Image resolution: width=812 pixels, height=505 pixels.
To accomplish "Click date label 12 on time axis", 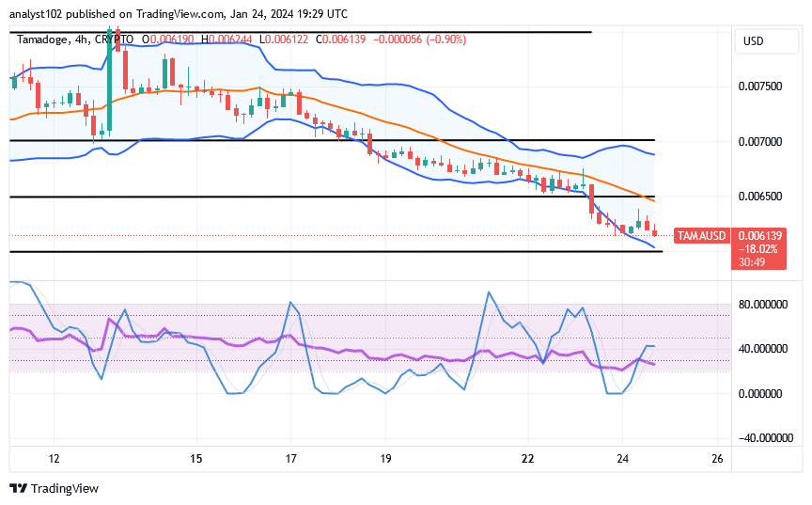I will (54, 458).
